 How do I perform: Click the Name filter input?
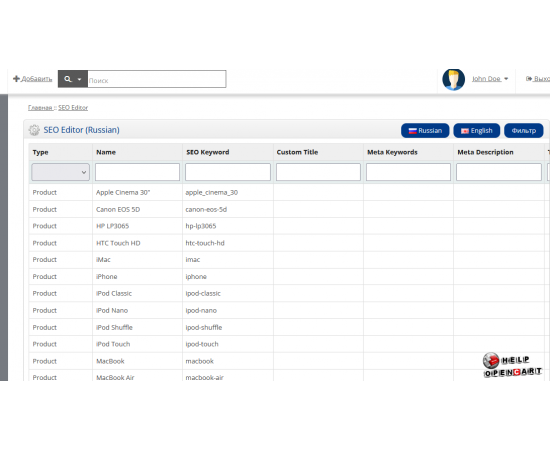pyautogui.click(x=138, y=172)
